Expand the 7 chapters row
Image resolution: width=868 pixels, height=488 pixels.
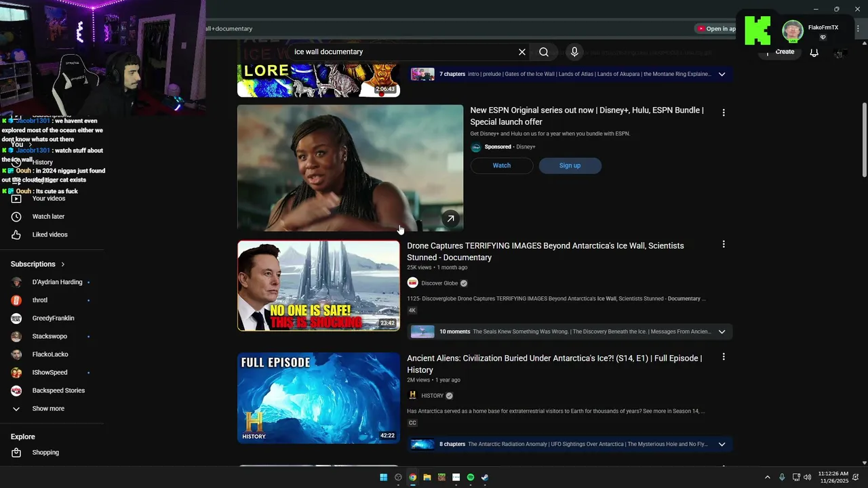722,74
